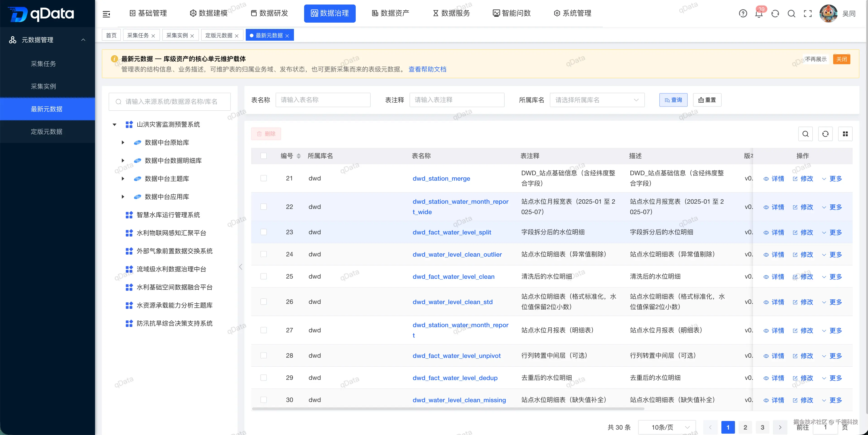Check the row 23 checkbox
The image size is (868, 435).
pos(263,232)
